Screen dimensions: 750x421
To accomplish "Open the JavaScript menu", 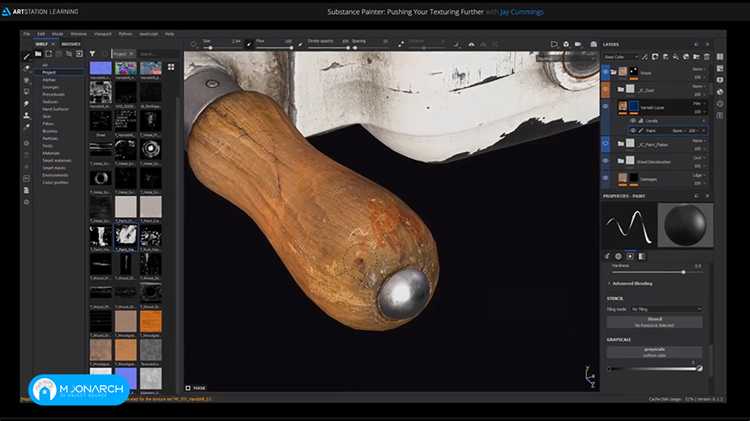I will tap(149, 34).
